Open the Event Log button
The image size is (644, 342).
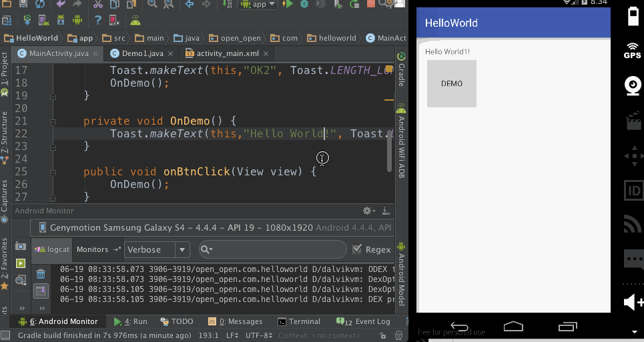point(363,321)
